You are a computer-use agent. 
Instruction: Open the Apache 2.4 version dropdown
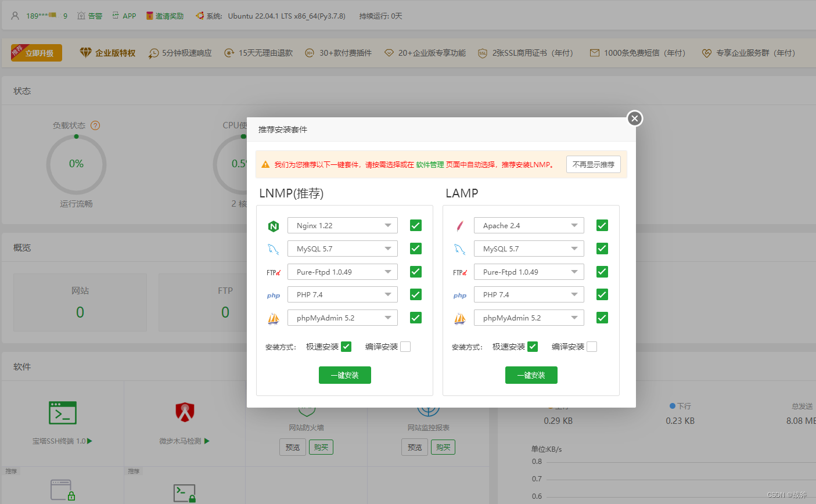[x=529, y=225]
